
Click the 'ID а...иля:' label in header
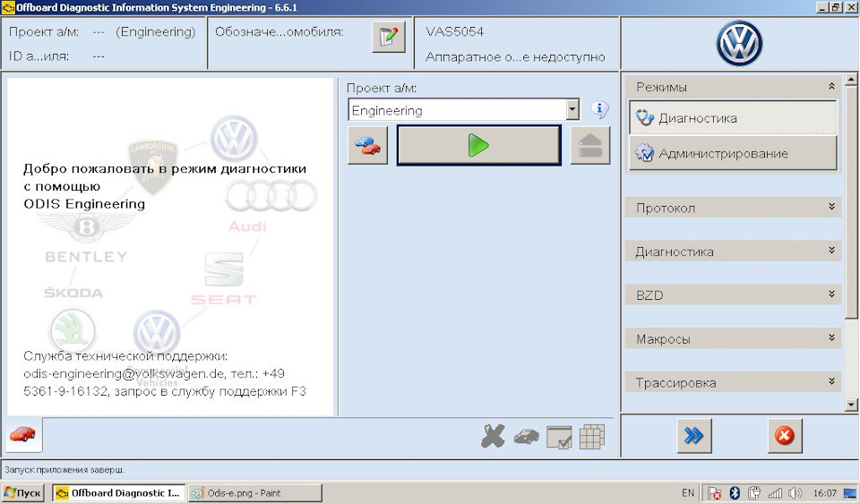pyautogui.click(x=39, y=56)
